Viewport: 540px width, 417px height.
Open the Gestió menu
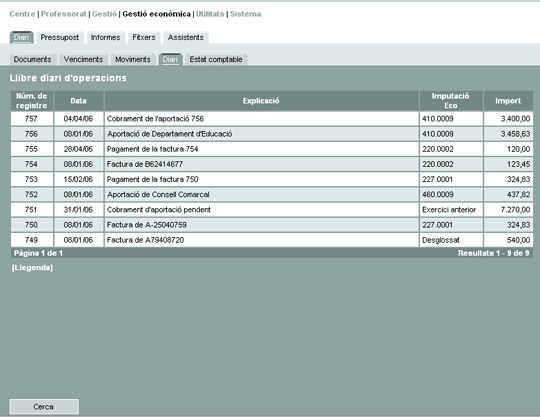[x=104, y=14]
